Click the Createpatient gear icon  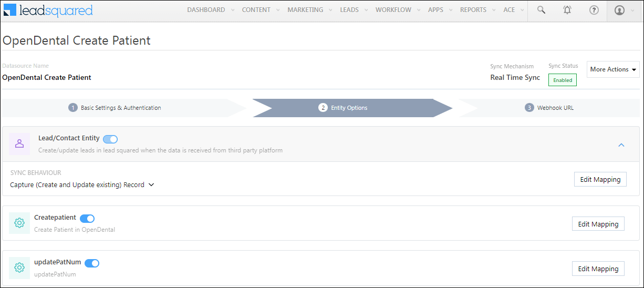(x=19, y=223)
